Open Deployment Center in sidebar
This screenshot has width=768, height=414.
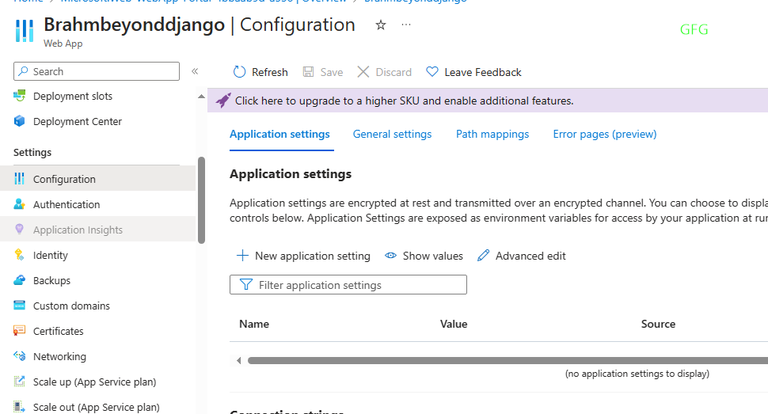(77, 122)
